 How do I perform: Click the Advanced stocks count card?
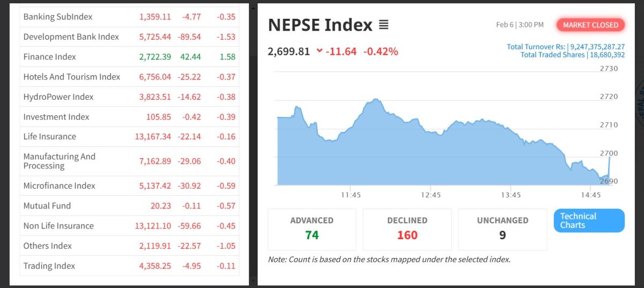tap(312, 229)
